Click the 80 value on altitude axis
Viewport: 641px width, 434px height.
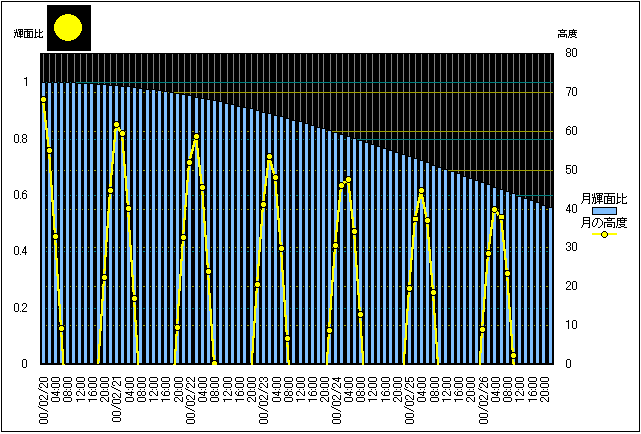pos(569,54)
